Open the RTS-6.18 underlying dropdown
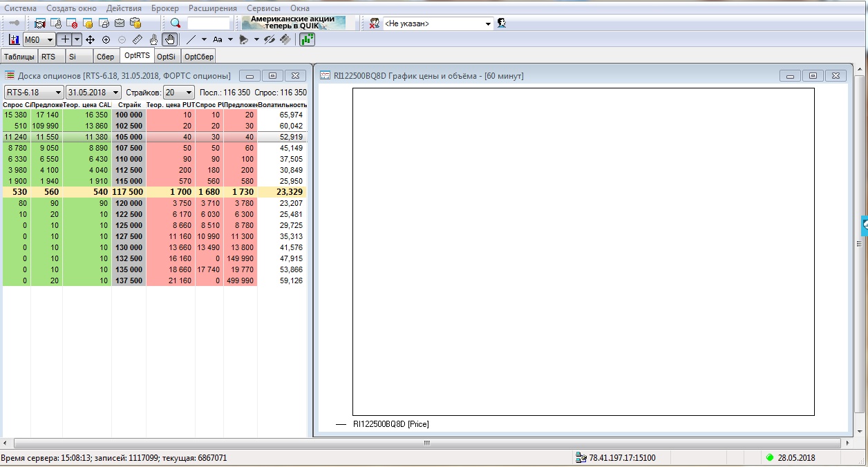 coord(58,93)
